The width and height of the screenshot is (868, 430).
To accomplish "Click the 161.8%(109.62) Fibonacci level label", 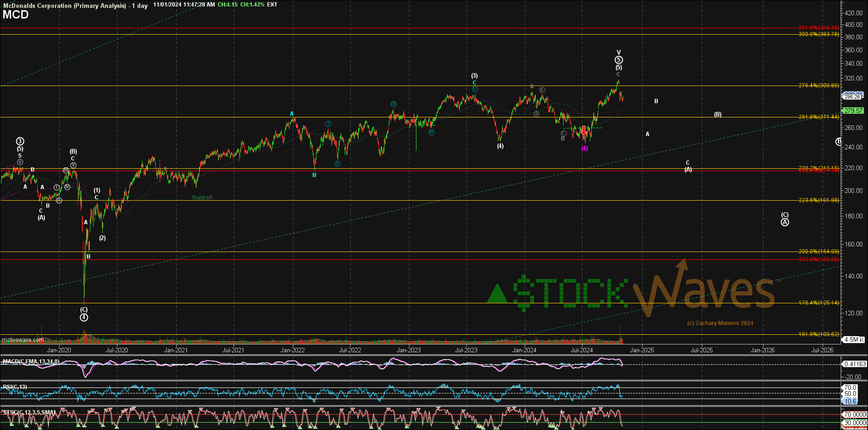I will point(818,334).
